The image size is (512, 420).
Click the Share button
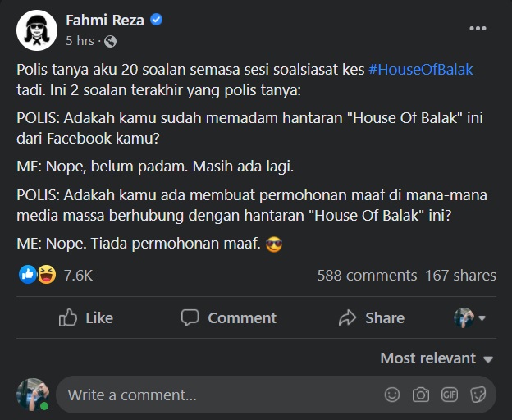click(372, 317)
